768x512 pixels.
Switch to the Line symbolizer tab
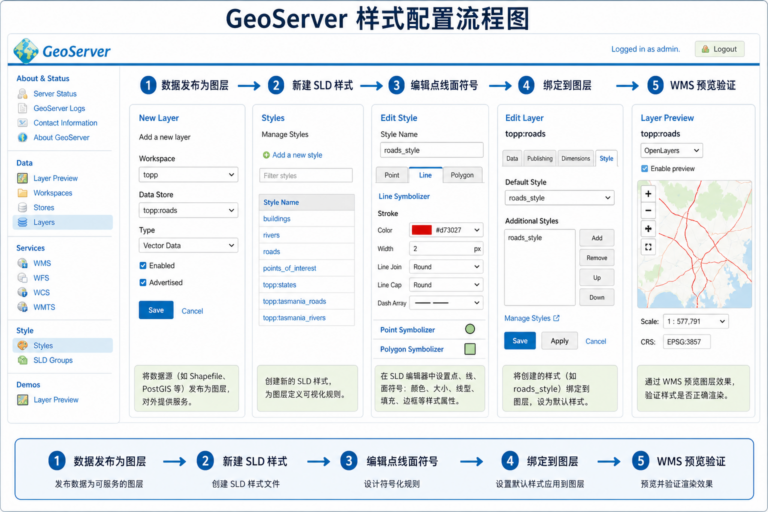click(425, 175)
